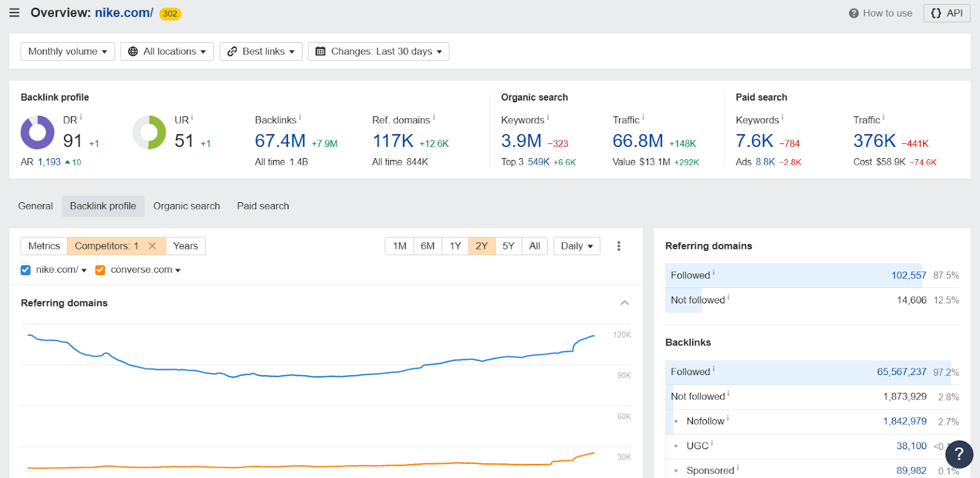Expand the nike.com/ target dropdown arrow
This screenshot has height=478, width=980.
[84, 270]
